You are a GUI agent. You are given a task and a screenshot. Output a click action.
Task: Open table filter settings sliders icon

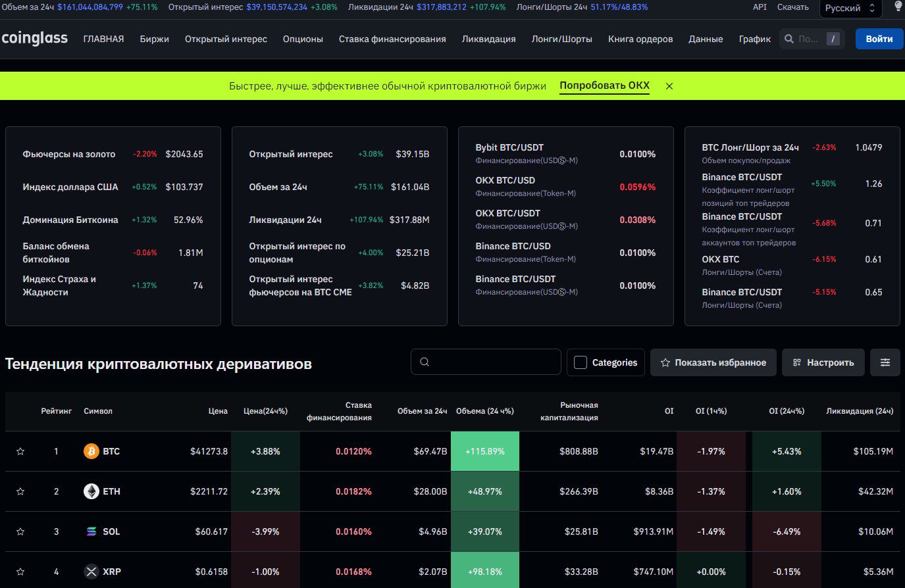coord(885,362)
